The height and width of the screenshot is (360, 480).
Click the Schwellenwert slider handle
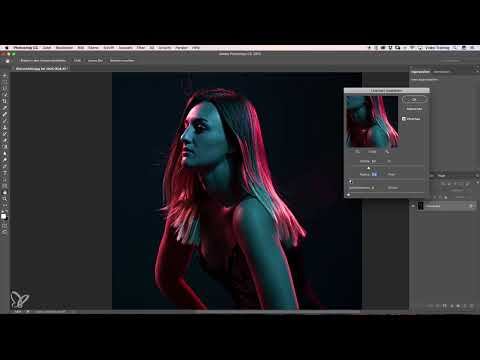tap(349, 195)
